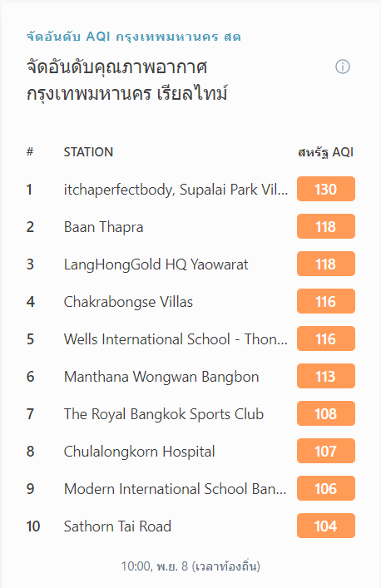This screenshot has width=381, height=588.
Task: Select Sathorn Tai Road station
Action: coord(117,526)
